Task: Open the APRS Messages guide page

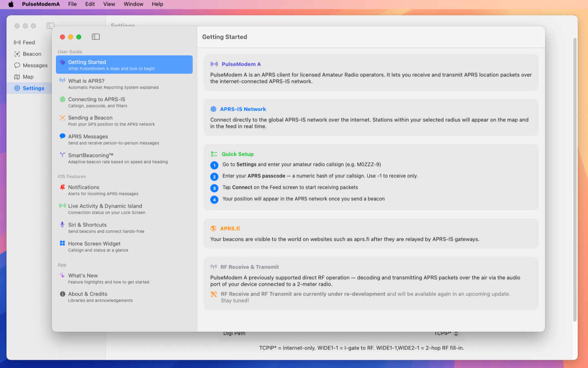Action: pyautogui.click(x=124, y=139)
